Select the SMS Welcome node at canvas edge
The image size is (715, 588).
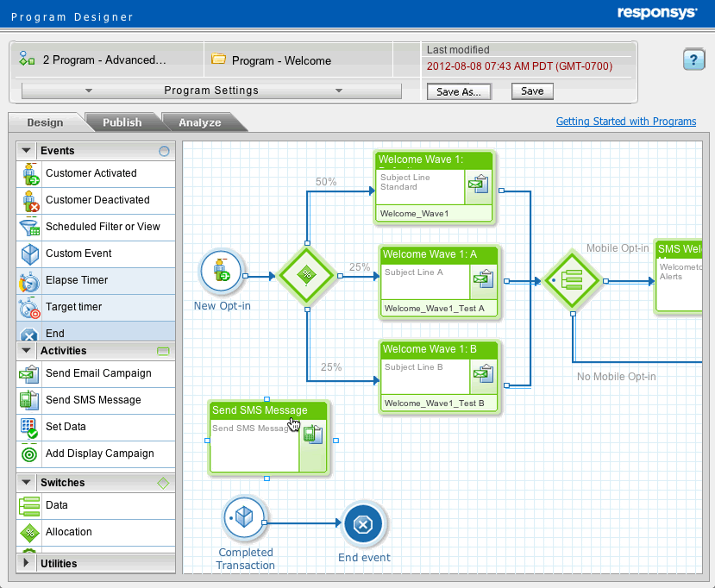point(679,277)
